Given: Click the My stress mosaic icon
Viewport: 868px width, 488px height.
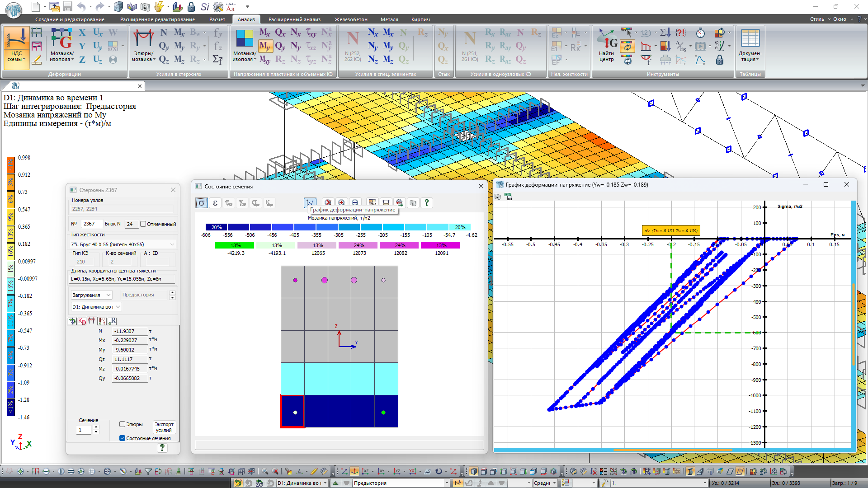Looking at the screenshot, I should (x=265, y=46).
